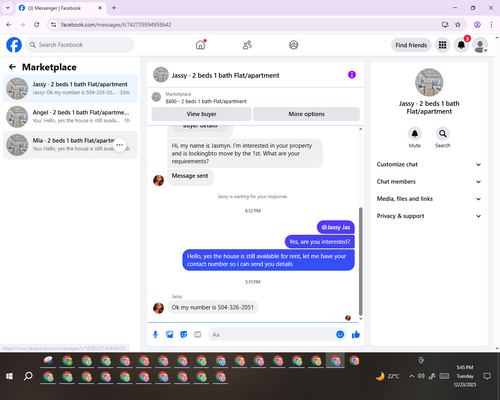Attach a photo or file
This screenshot has width=500, height=400.
point(170,334)
